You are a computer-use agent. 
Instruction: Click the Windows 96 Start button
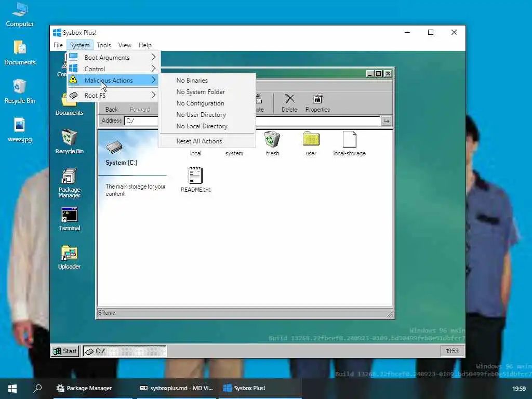pyautogui.click(x=65, y=351)
